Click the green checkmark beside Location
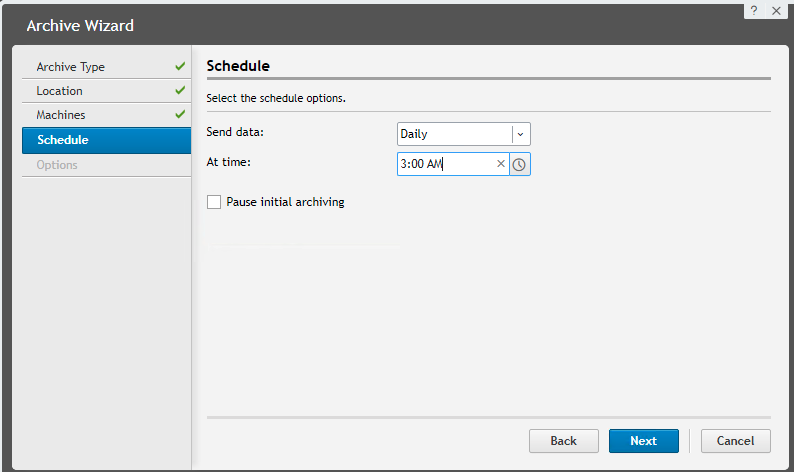 (180, 90)
